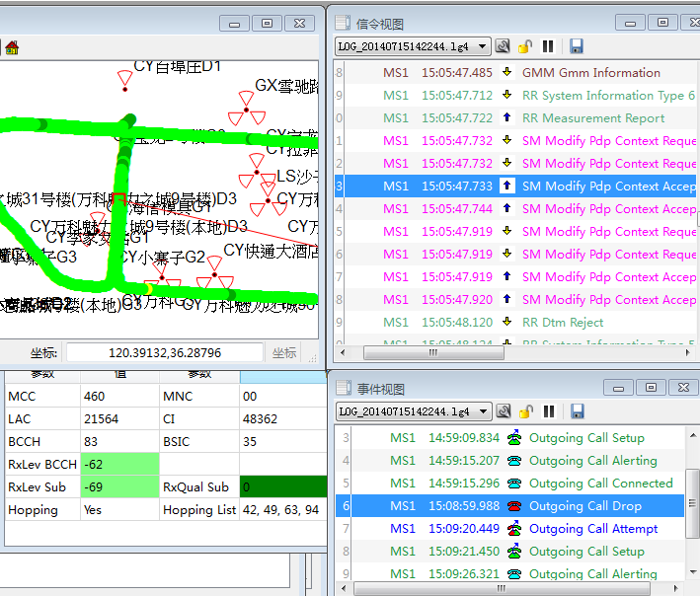This screenshot has height=596, width=700.
Task: Open the log file dropdown in 事件视图
Action: 483,411
